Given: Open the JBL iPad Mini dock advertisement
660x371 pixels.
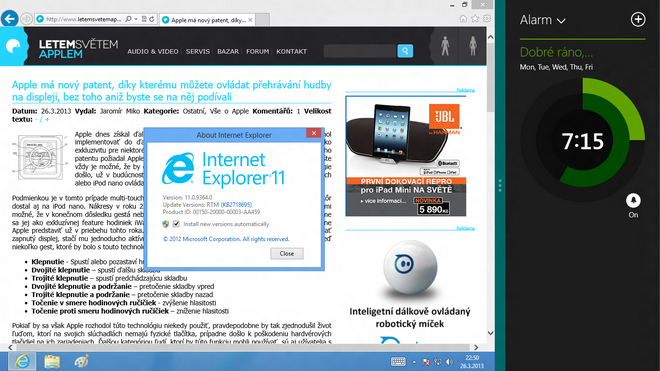Looking at the screenshot, I should (x=406, y=156).
